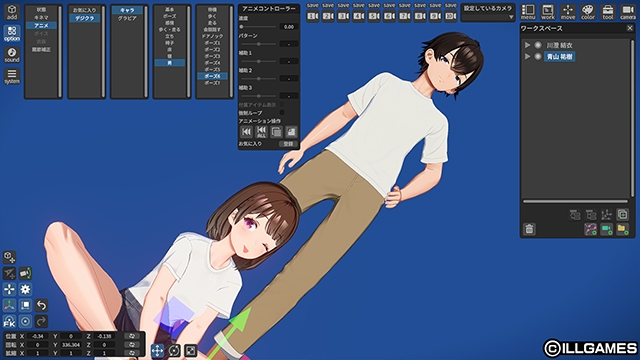
Task: Reset the rotation row values
Action: (x=132, y=344)
